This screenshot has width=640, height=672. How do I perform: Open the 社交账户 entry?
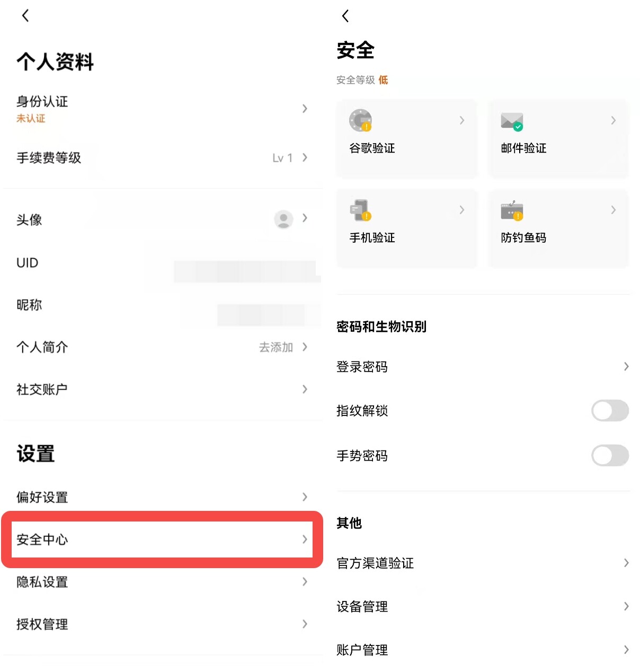click(x=162, y=390)
